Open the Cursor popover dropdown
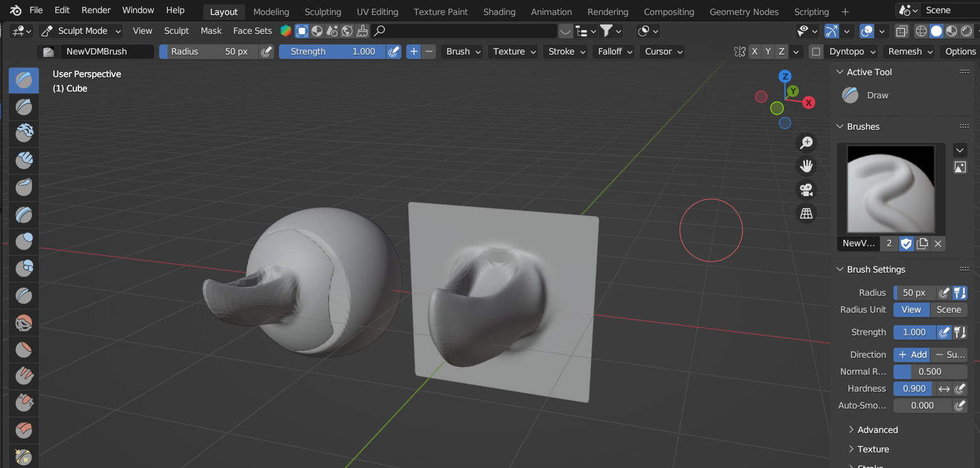Image resolution: width=980 pixels, height=468 pixels. coord(663,51)
